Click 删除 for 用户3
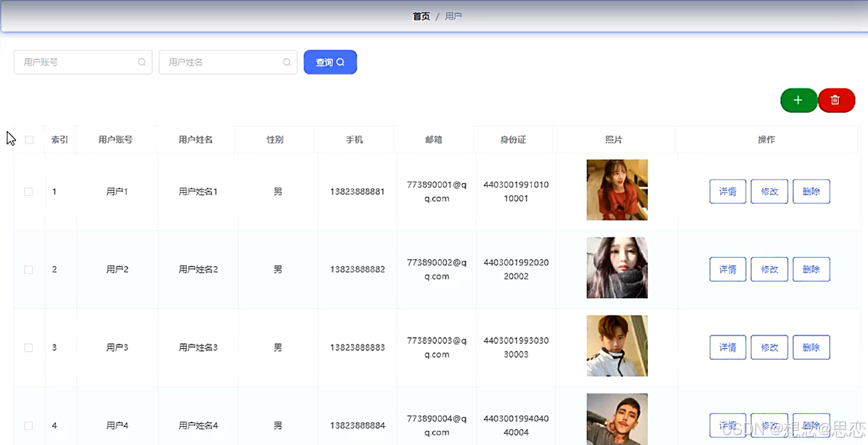The image size is (868, 445). 811,347
